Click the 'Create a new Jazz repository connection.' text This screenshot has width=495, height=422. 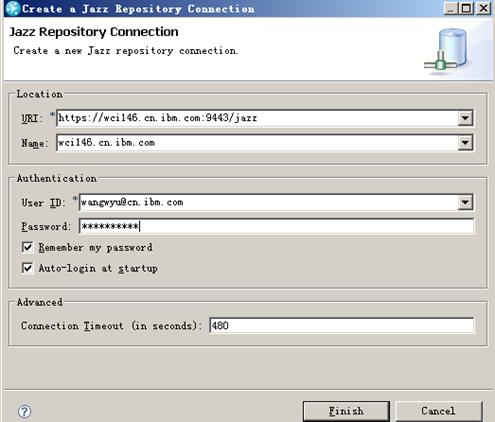126,51
